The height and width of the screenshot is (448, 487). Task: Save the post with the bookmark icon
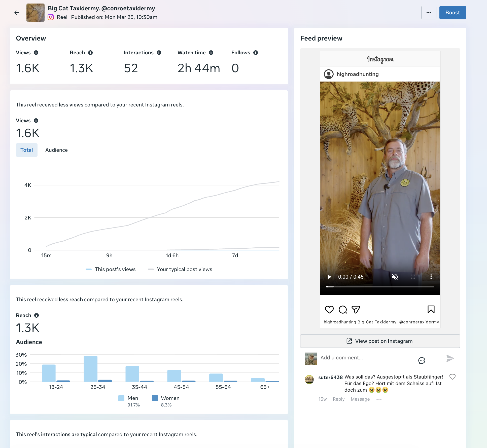click(x=431, y=309)
